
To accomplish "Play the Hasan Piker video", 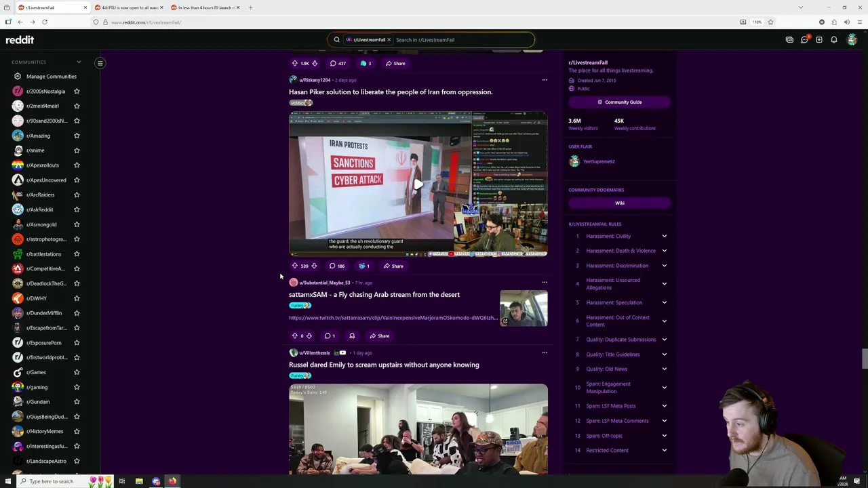I will point(418,184).
